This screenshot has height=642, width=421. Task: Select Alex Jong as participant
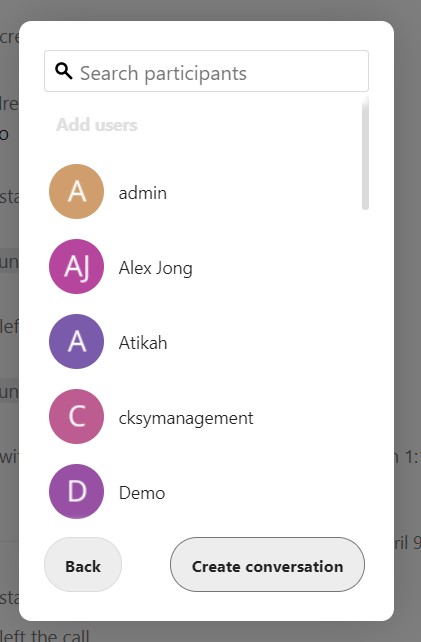tap(156, 268)
